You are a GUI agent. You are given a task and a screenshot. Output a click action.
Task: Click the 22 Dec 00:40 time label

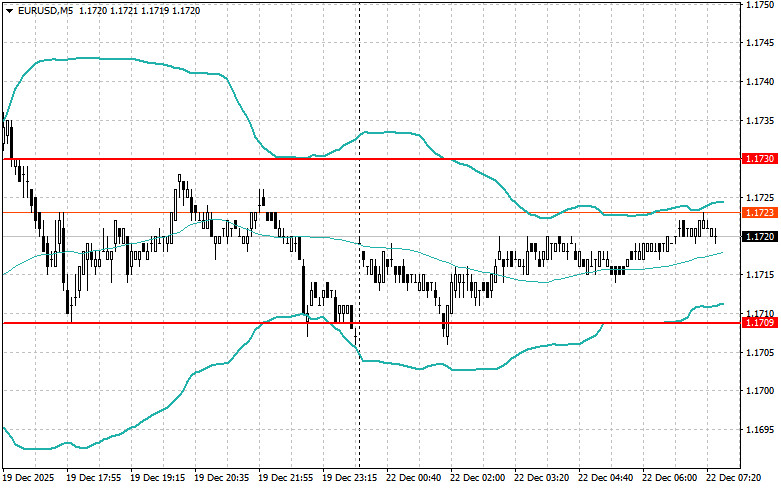[x=414, y=479]
